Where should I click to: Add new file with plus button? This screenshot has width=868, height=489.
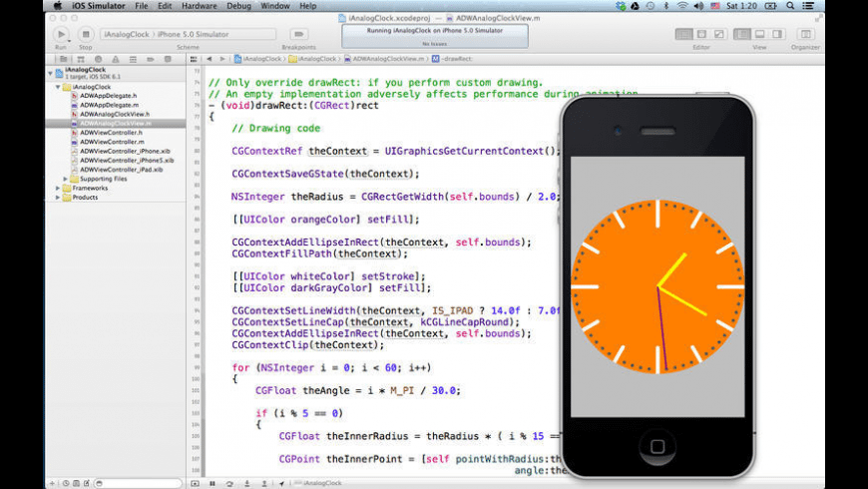[52, 483]
